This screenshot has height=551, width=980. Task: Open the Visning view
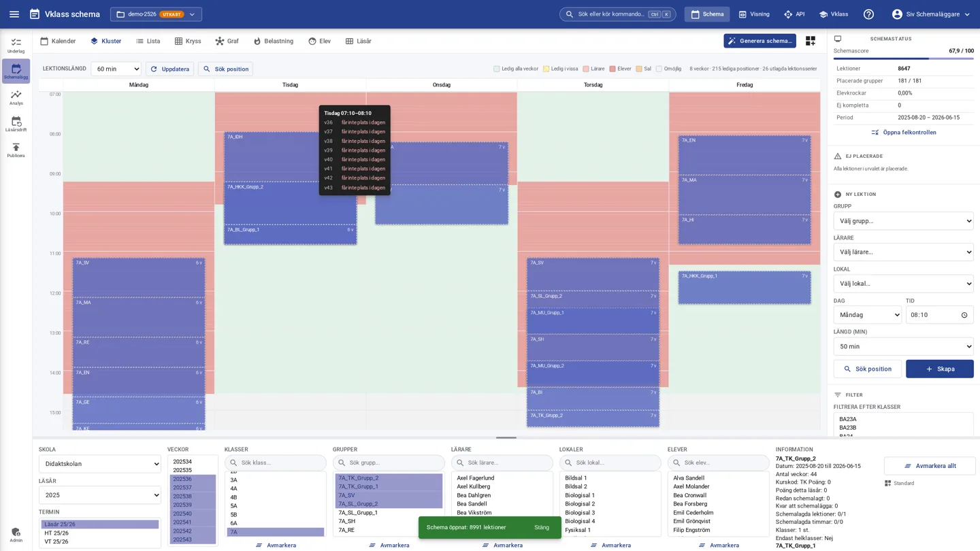[754, 14]
